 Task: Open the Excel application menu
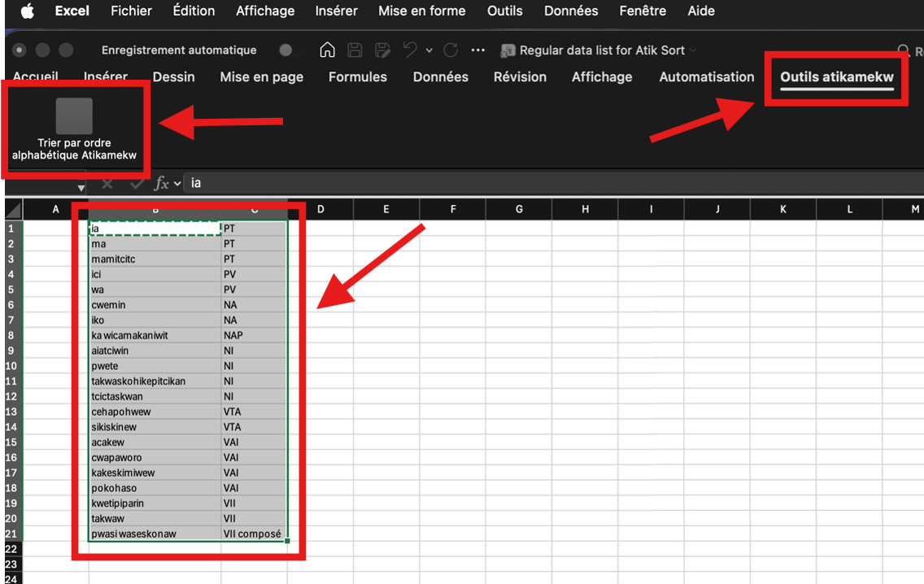(x=72, y=11)
